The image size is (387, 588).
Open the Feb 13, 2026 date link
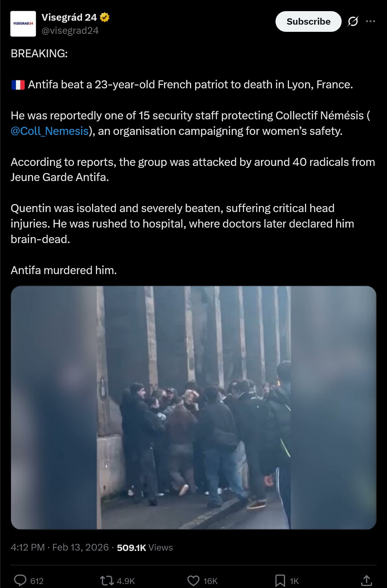[x=80, y=547]
